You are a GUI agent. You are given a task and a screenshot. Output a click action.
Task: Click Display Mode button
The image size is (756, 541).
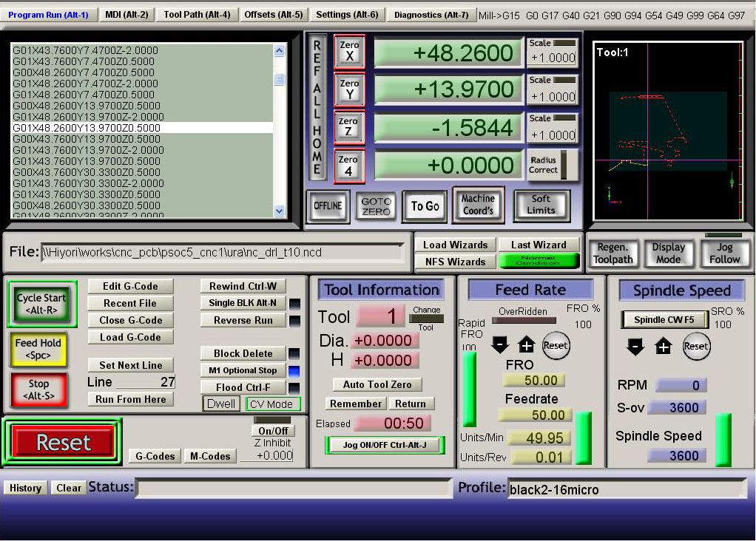(668, 254)
